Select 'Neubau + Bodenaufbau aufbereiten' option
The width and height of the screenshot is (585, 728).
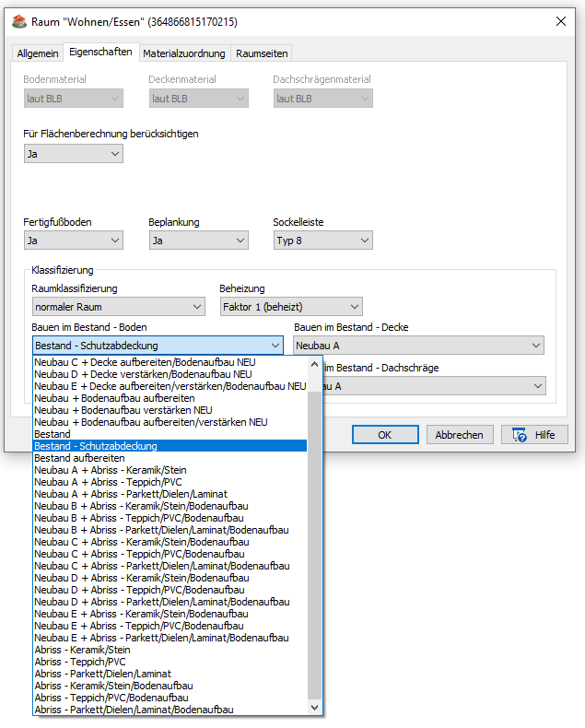[x=114, y=398]
